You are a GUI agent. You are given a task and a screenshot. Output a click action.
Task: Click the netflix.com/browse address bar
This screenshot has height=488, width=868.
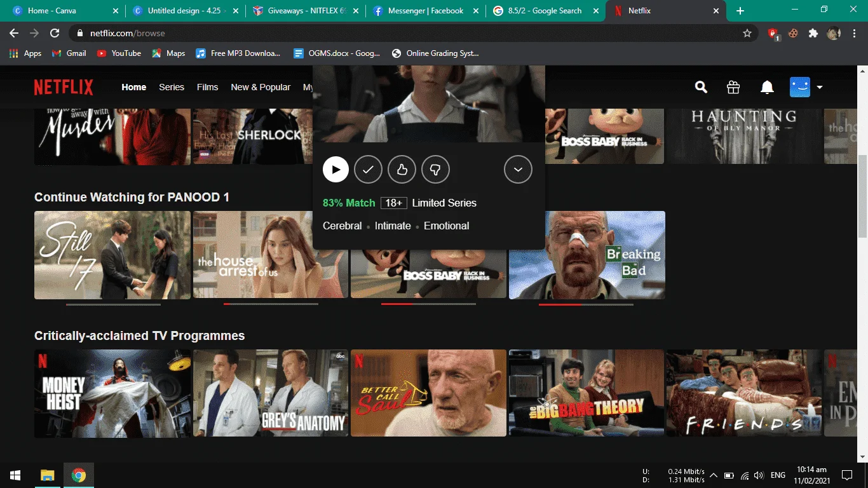pyautogui.click(x=413, y=33)
